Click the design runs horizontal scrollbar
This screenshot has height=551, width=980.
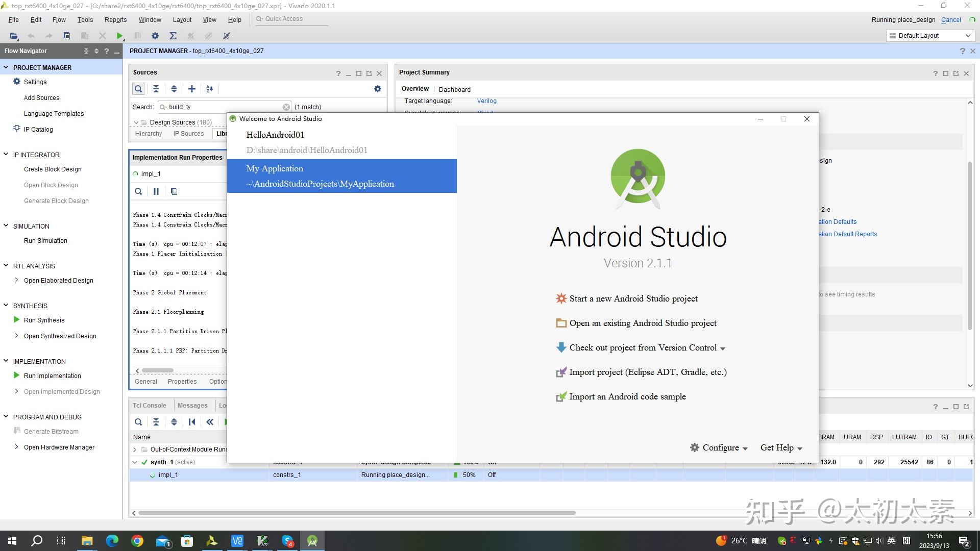click(x=356, y=513)
